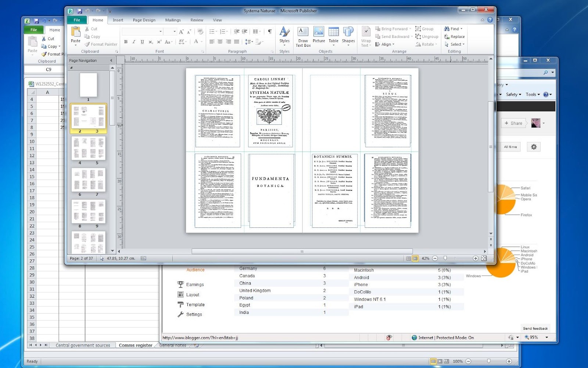Click Decrease Indent icon
The height and width of the screenshot is (368, 588).
237,32
